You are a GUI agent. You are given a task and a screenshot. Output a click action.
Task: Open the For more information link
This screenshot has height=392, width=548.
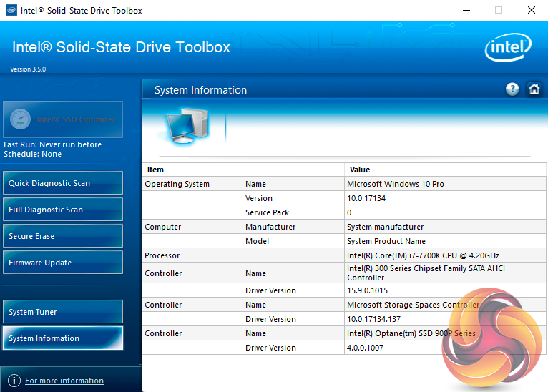coord(64,381)
